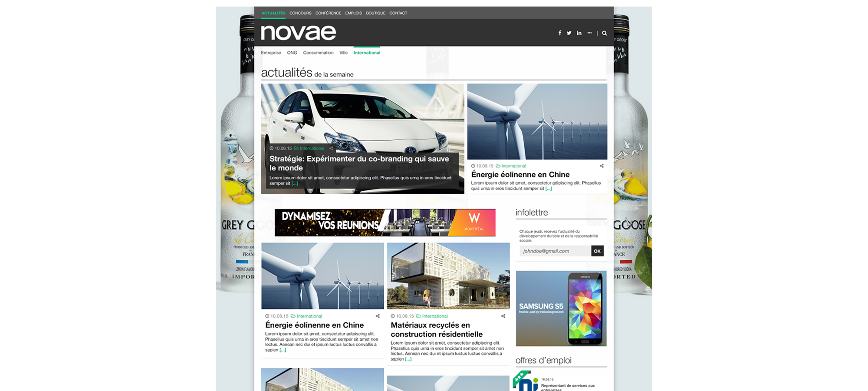Open the search magnifier icon

pos(605,33)
